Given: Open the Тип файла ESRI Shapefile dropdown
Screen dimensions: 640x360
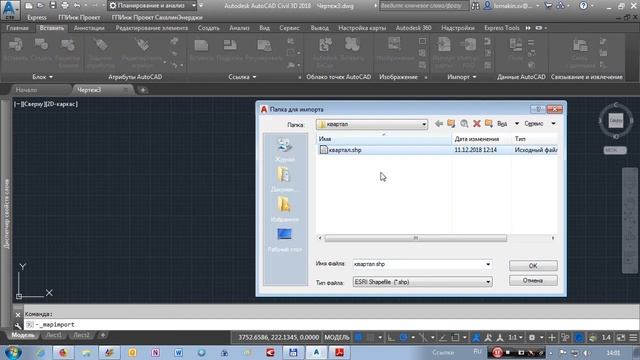Looking at the screenshot, I should [422, 282].
